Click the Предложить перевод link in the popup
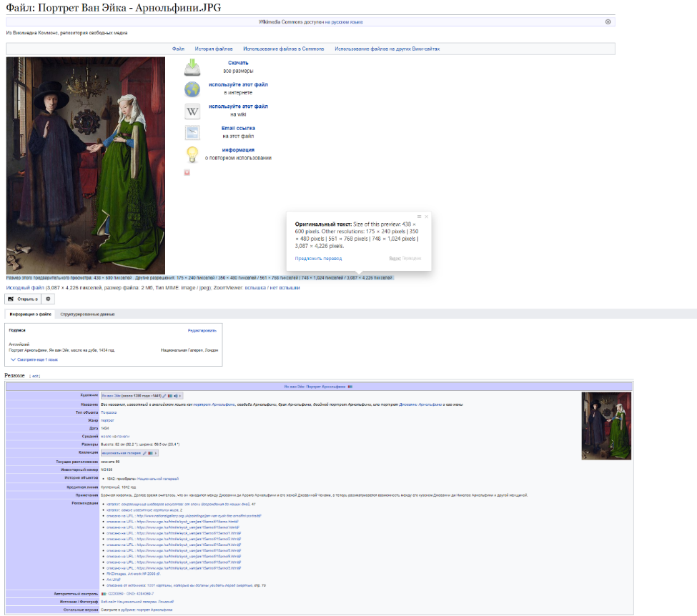The width and height of the screenshot is (697, 616). click(318, 258)
